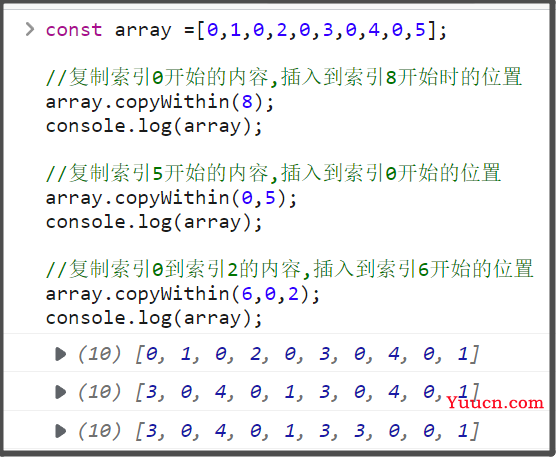This screenshot has width=556, height=457.
Task: Click the comment about copying from index 5
Action: [x=273, y=173]
